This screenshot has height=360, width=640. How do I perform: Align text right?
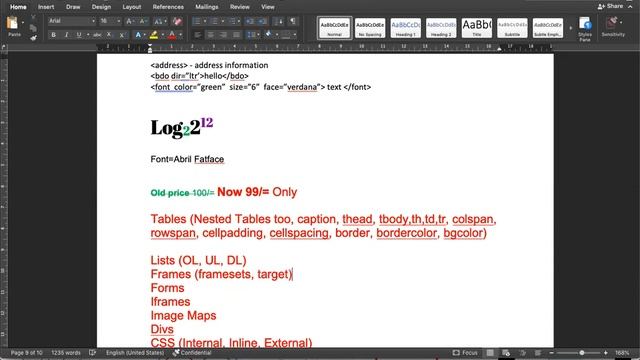click(224, 35)
